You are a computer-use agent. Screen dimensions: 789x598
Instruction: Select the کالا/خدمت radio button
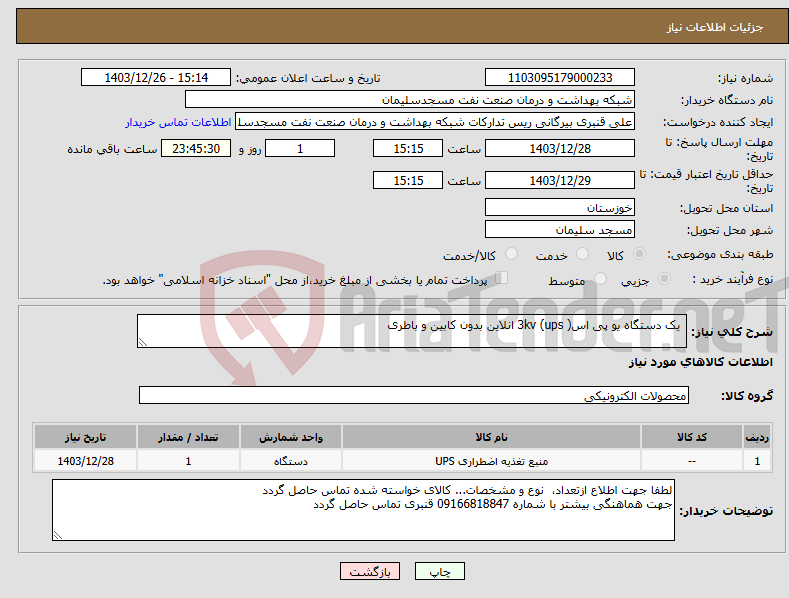(511, 254)
